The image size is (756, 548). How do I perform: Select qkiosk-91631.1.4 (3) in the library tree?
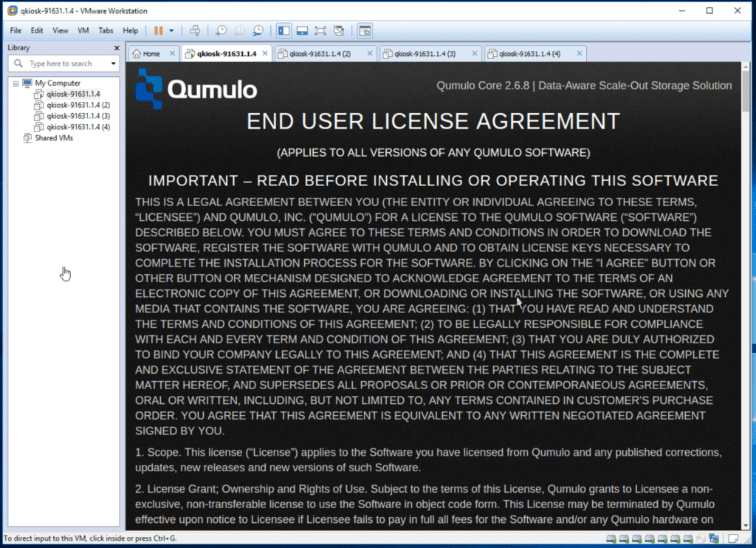78,116
